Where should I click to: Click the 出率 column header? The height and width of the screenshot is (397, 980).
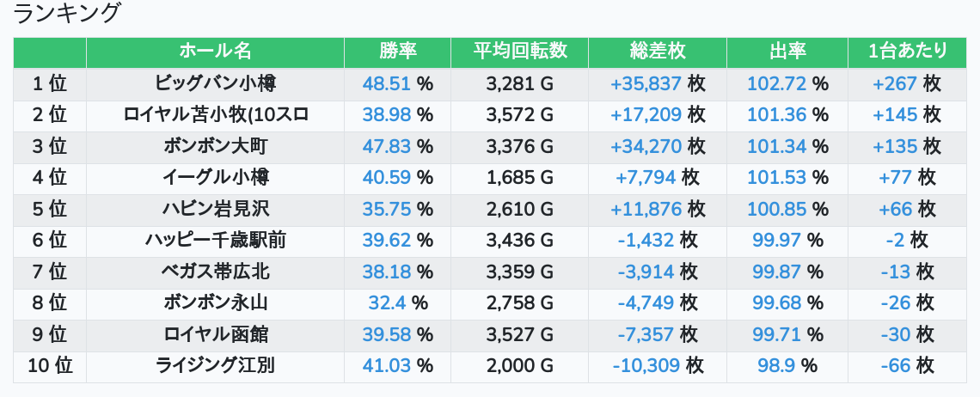pos(787,52)
